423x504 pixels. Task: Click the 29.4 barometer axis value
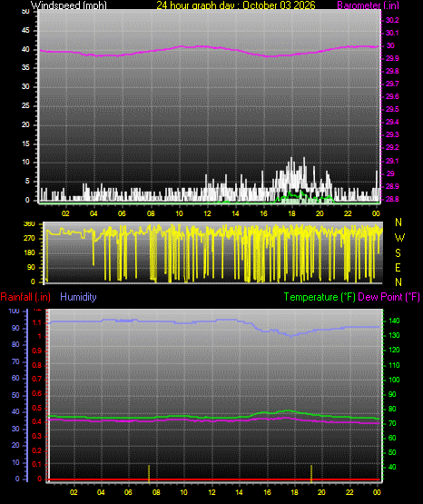pos(392,122)
